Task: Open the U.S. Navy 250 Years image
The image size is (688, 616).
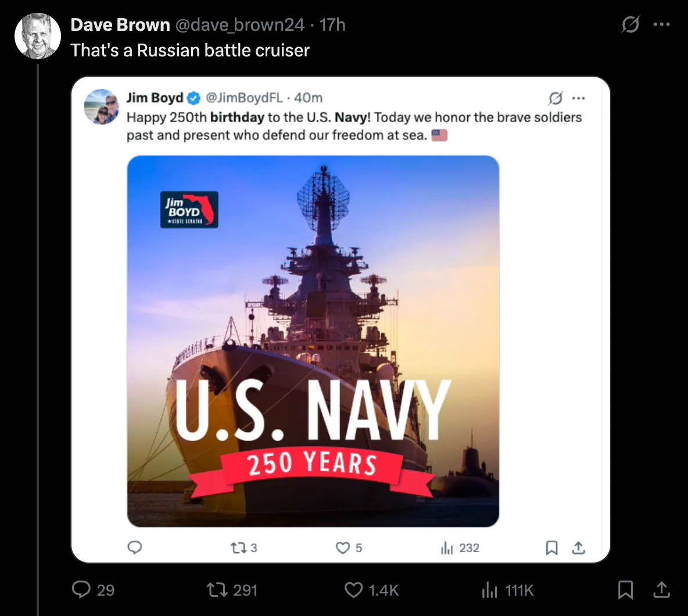Action: coord(313,341)
